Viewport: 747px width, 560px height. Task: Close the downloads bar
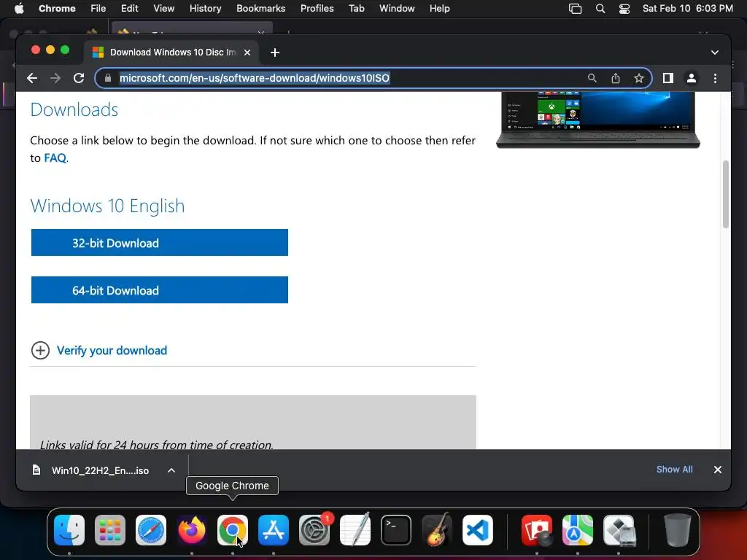coord(718,470)
